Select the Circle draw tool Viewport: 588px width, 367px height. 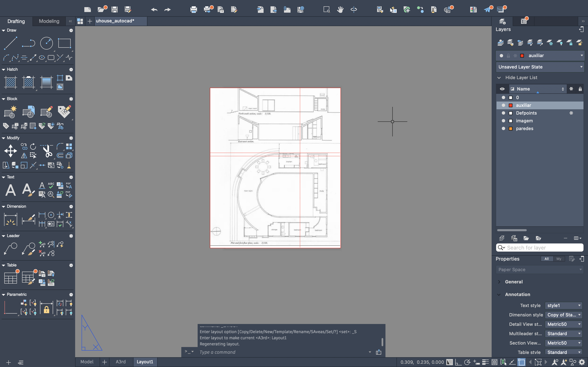[46, 43]
